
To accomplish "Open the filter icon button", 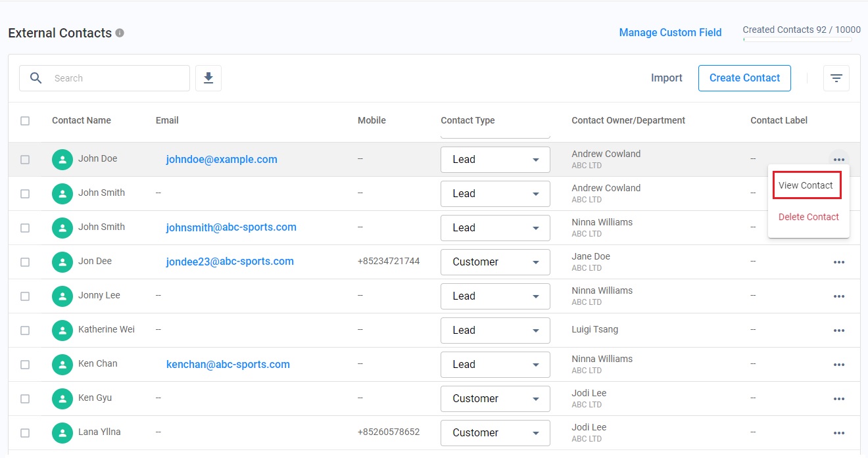I will click(x=836, y=78).
